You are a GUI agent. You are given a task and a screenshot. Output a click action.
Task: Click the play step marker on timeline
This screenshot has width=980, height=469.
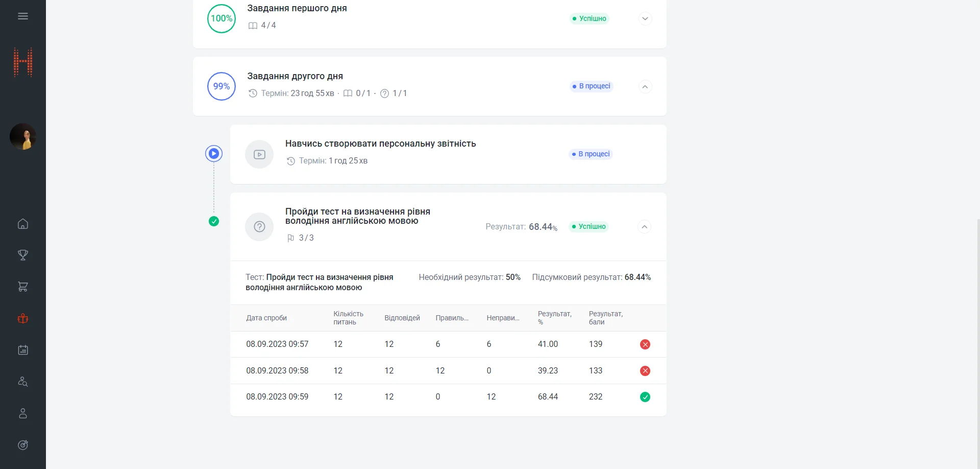[214, 153]
